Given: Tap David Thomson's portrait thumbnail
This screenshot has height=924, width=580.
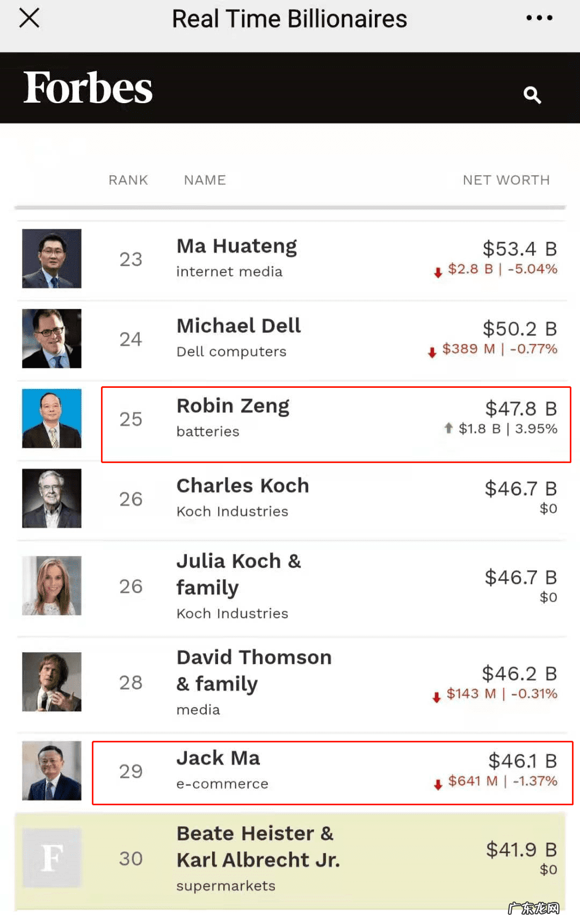Looking at the screenshot, I should (52, 682).
